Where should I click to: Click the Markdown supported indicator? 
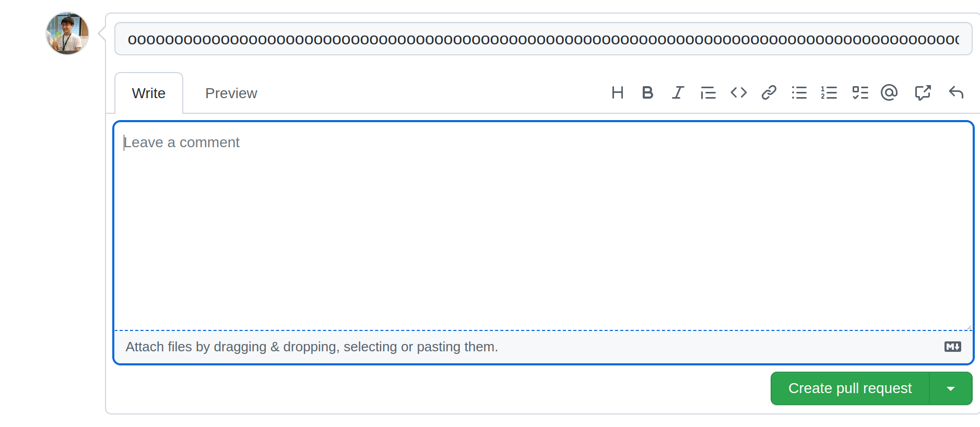(x=953, y=346)
